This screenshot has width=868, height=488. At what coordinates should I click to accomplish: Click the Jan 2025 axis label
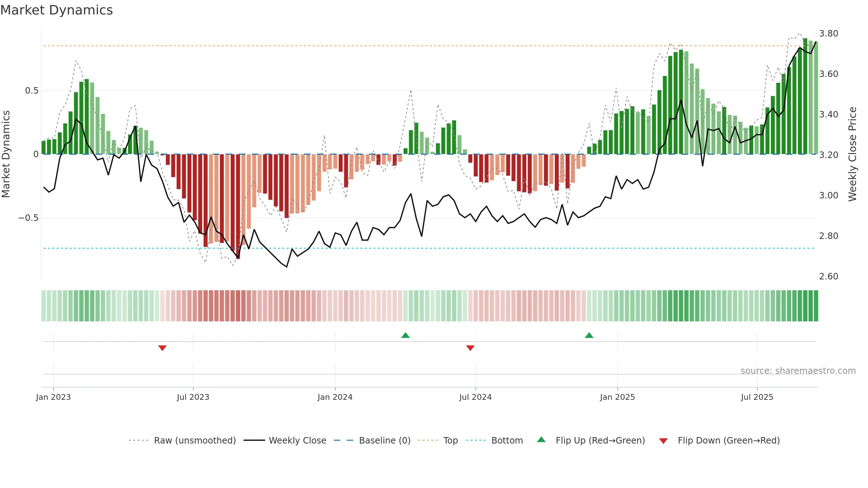(x=618, y=397)
